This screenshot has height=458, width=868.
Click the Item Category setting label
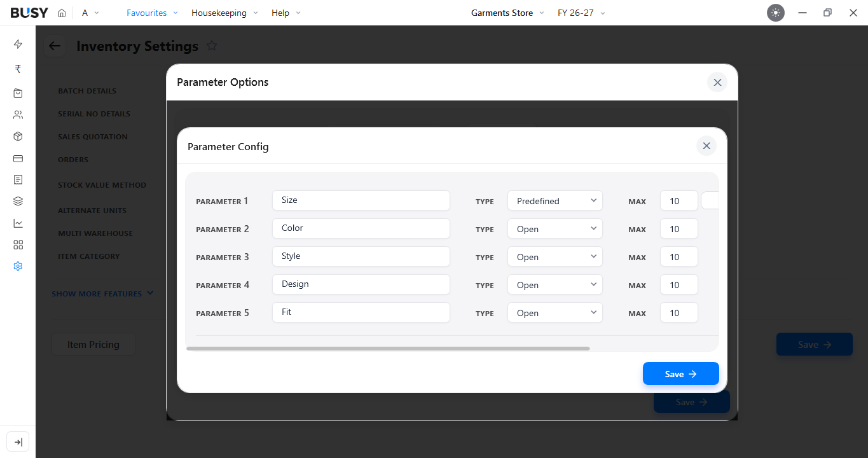[x=89, y=256]
